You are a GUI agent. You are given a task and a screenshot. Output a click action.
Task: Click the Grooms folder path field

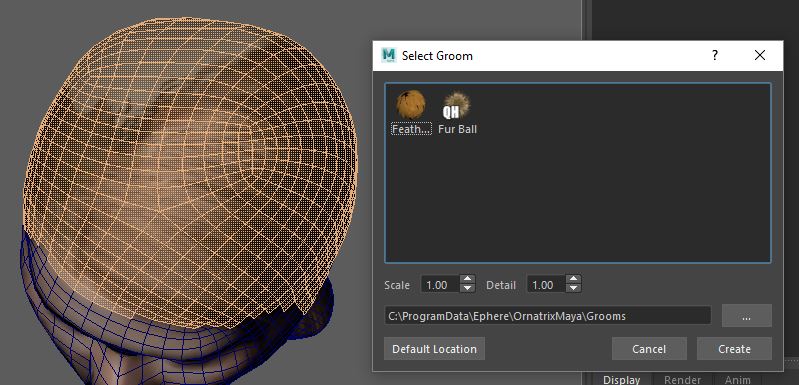coord(547,316)
